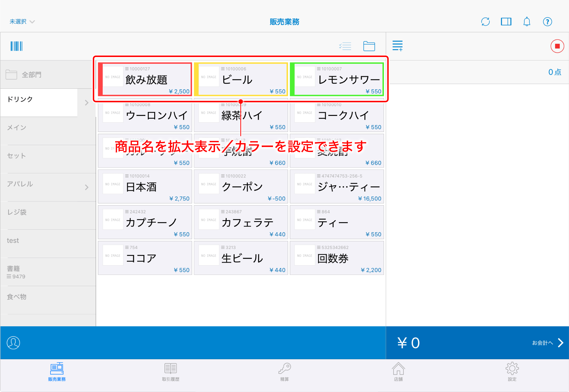The image size is (569, 392).
Task: Add 日本酒 product to order
Action: click(x=145, y=186)
